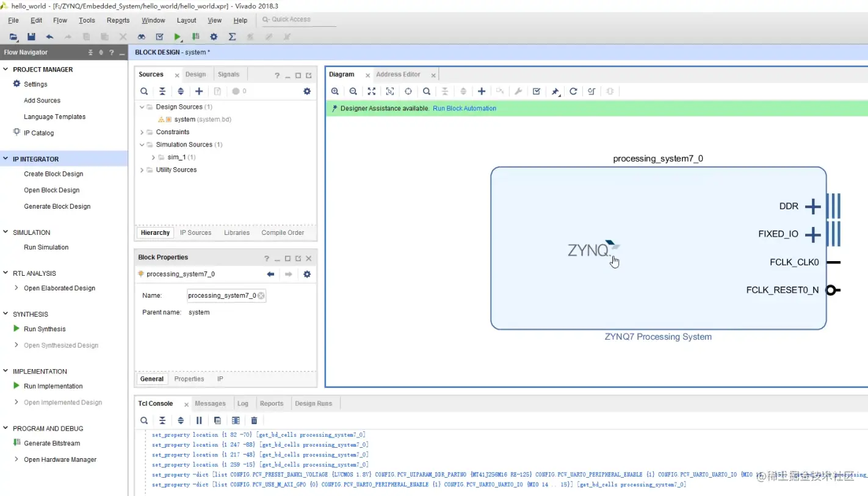
Task: Open the Reports menu
Action: (118, 20)
